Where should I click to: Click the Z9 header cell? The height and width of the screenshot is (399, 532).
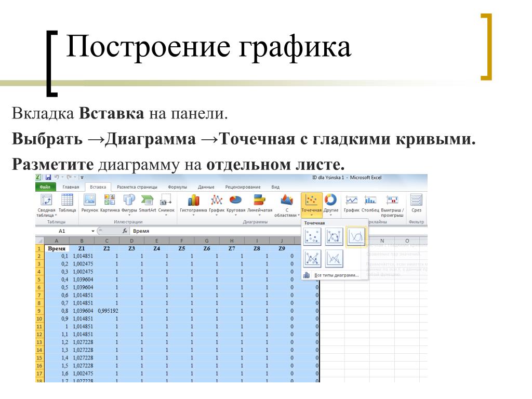point(282,248)
